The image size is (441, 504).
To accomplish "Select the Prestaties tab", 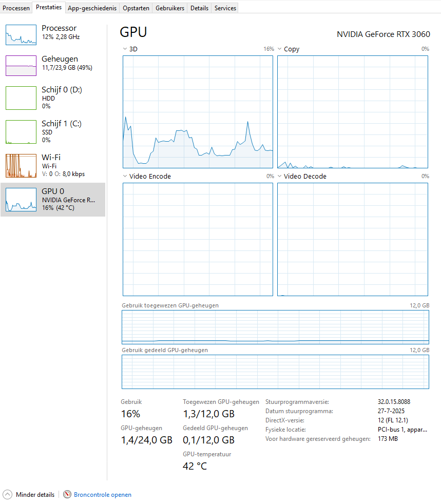I will pyautogui.click(x=49, y=7).
